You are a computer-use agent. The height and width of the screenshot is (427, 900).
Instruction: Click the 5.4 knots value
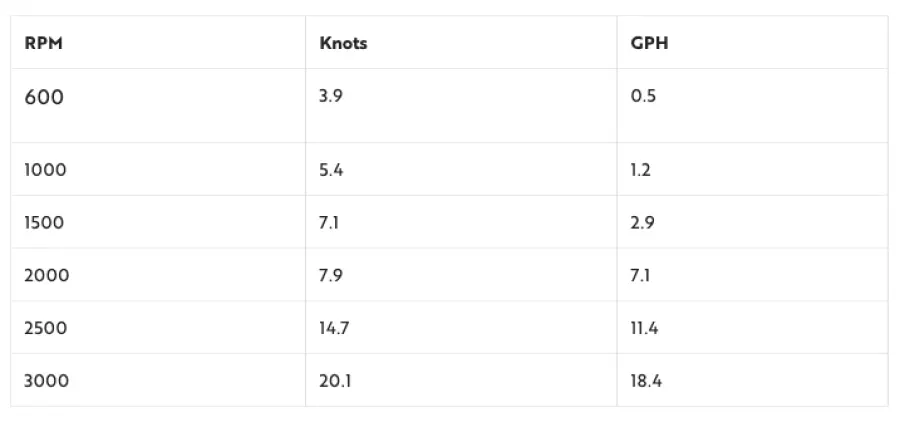(x=331, y=170)
